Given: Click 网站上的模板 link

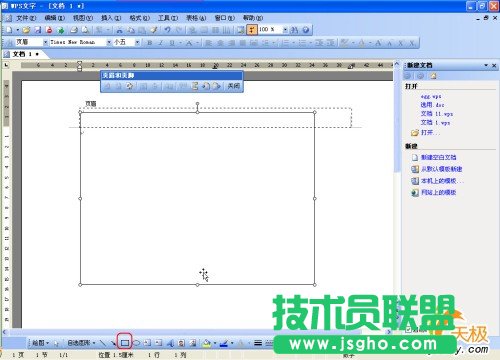Looking at the screenshot, I should tap(438, 192).
